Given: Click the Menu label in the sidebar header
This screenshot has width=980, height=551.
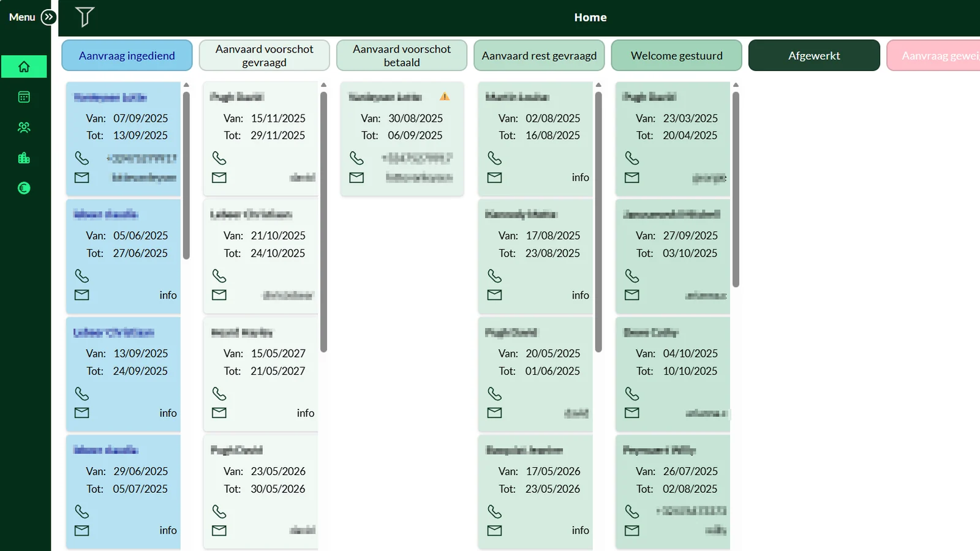Looking at the screenshot, I should (22, 17).
